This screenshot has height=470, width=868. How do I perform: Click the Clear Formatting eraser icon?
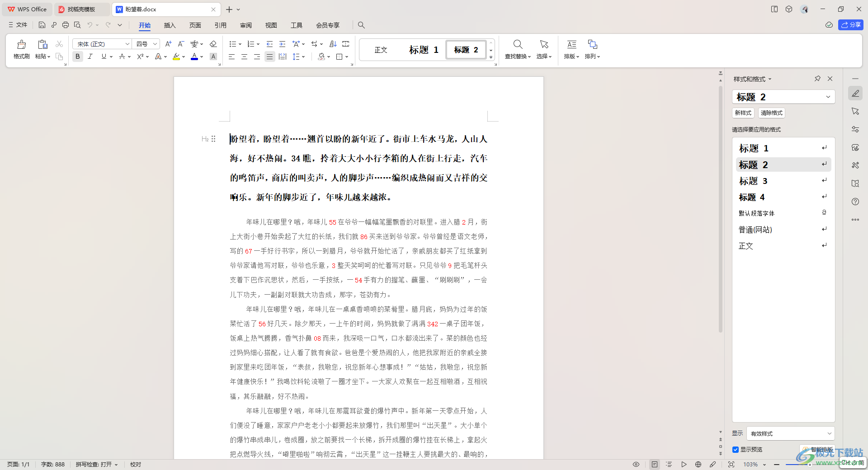tap(213, 44)
